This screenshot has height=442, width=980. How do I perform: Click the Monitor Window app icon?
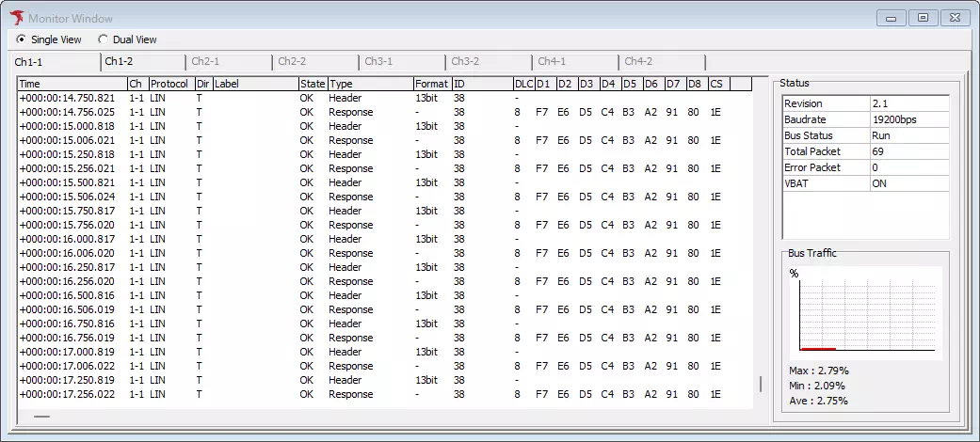(x=16, y=17)
